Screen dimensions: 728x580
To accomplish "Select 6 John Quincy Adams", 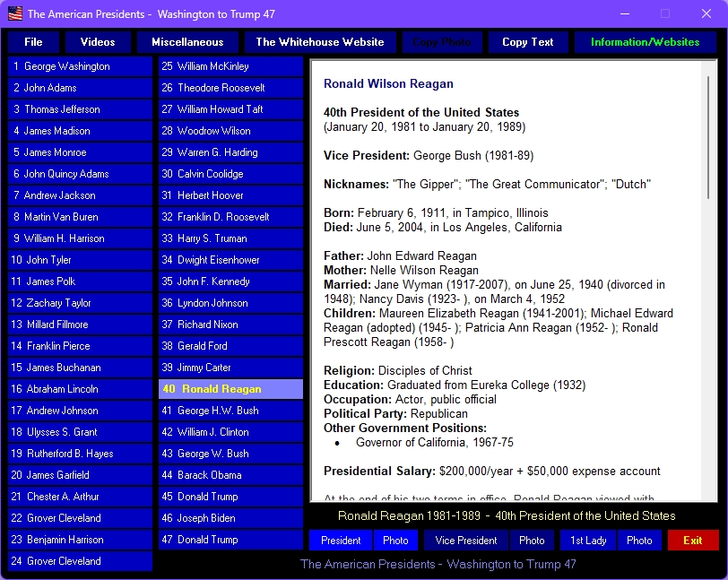I will point(80,174).
